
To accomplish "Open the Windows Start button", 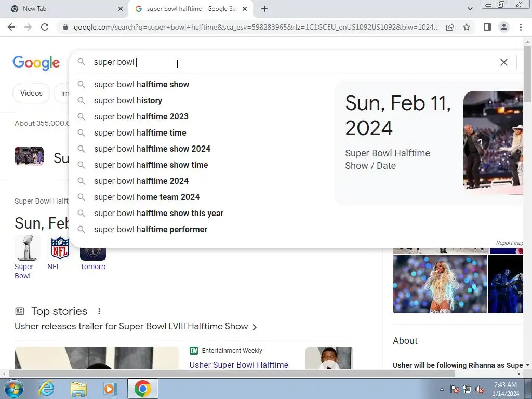I will click(14, 389).
